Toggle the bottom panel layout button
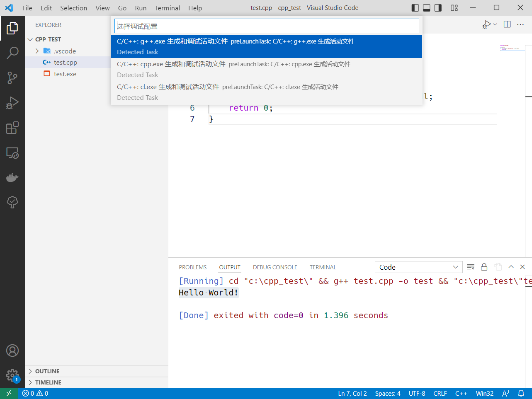The width and height of the screenshot is (532, 399). 427,8
